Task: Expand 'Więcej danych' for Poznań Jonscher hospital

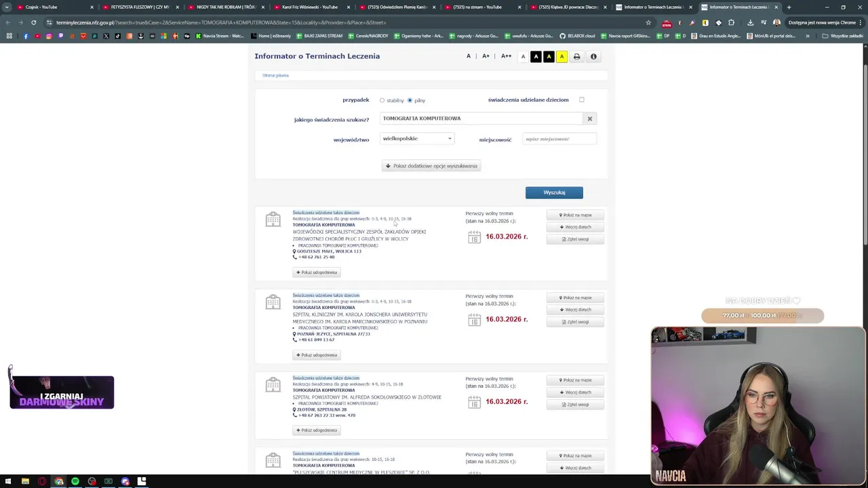Action: 575,310
